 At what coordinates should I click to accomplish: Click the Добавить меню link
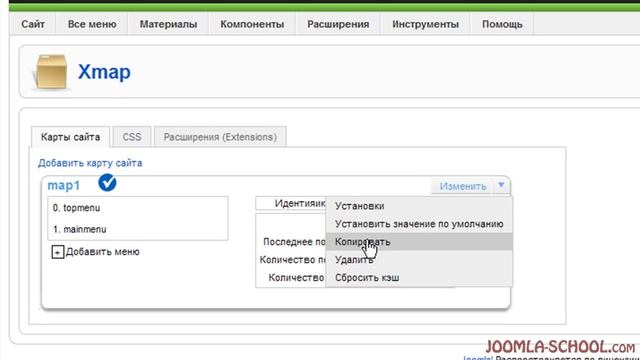(x=102, y=252)
